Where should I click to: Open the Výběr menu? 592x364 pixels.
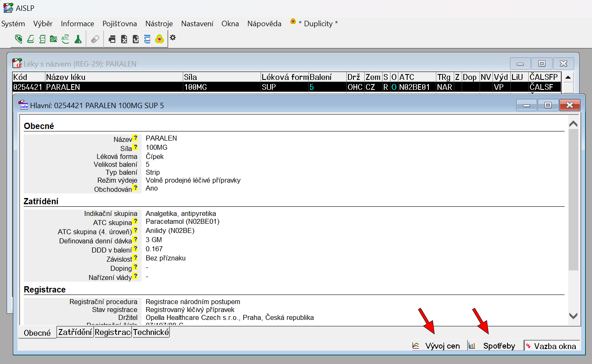(43, 24)
